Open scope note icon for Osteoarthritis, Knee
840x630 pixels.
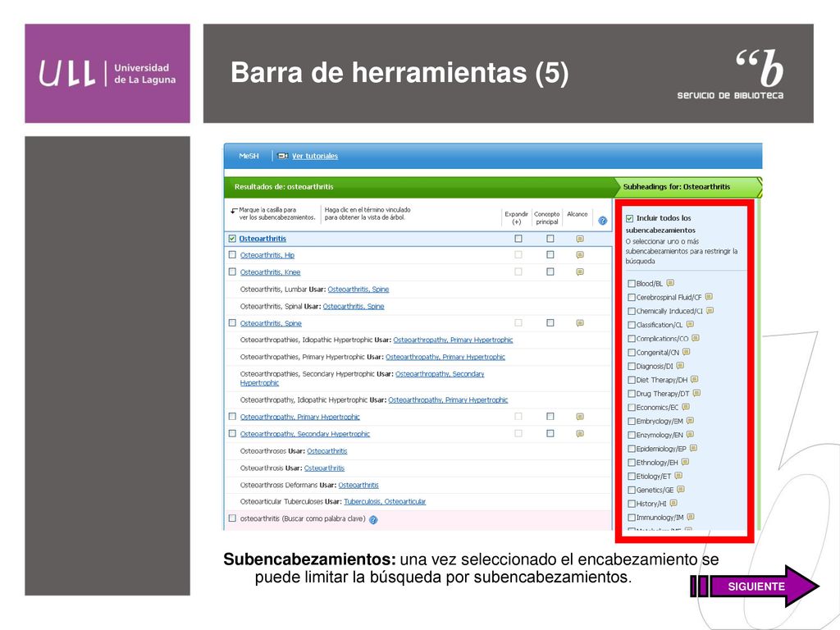point(580,272)
